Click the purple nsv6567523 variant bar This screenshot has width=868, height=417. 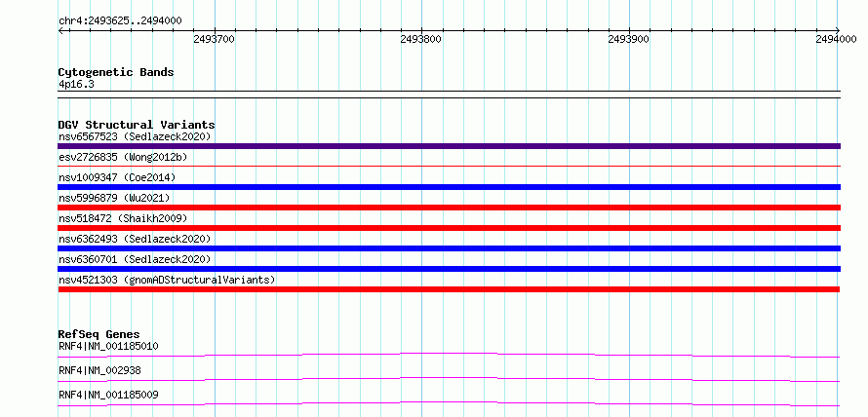pyautogui.click(x=449, y=146)
